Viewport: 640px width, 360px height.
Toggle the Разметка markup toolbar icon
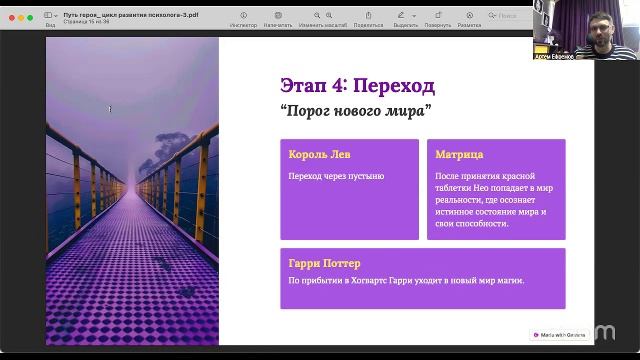pyautogui.click(x=469, y=15)
